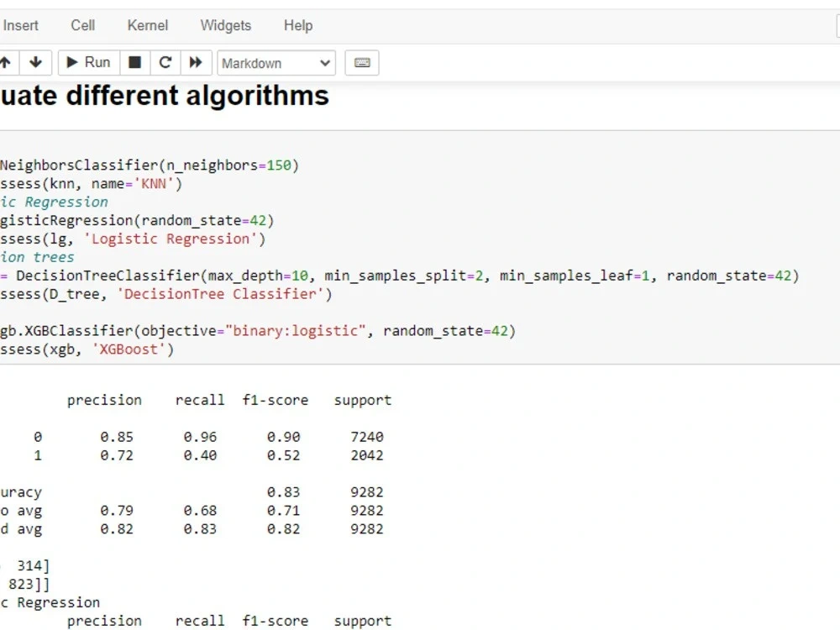
Task: Click min_samples_split=2 parameter
Action: 403,276
